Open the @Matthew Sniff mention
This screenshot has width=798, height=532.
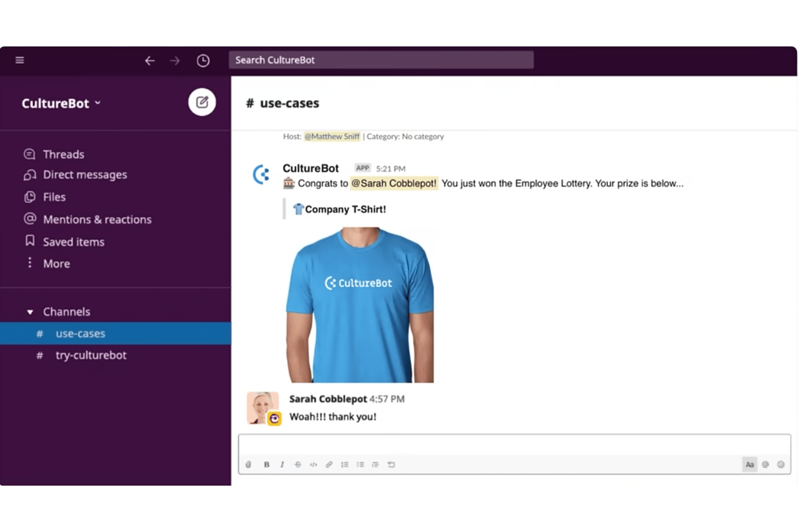tap(332, 136)
